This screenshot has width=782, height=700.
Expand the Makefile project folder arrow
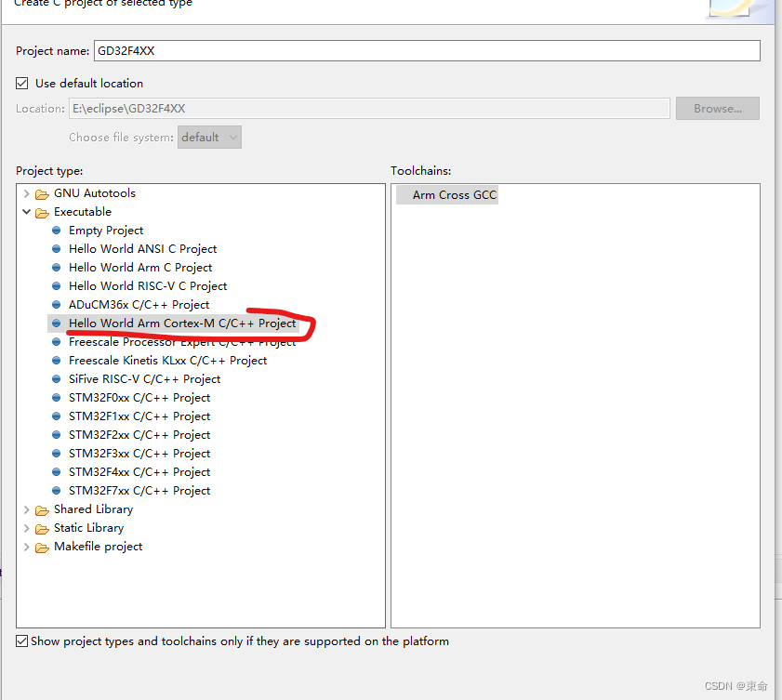(x=26, y=547)
